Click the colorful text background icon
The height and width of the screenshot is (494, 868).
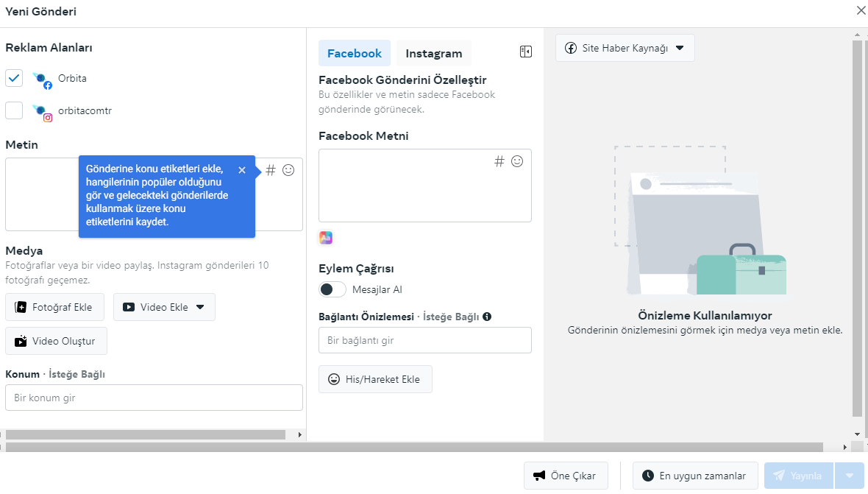(326, 238)
